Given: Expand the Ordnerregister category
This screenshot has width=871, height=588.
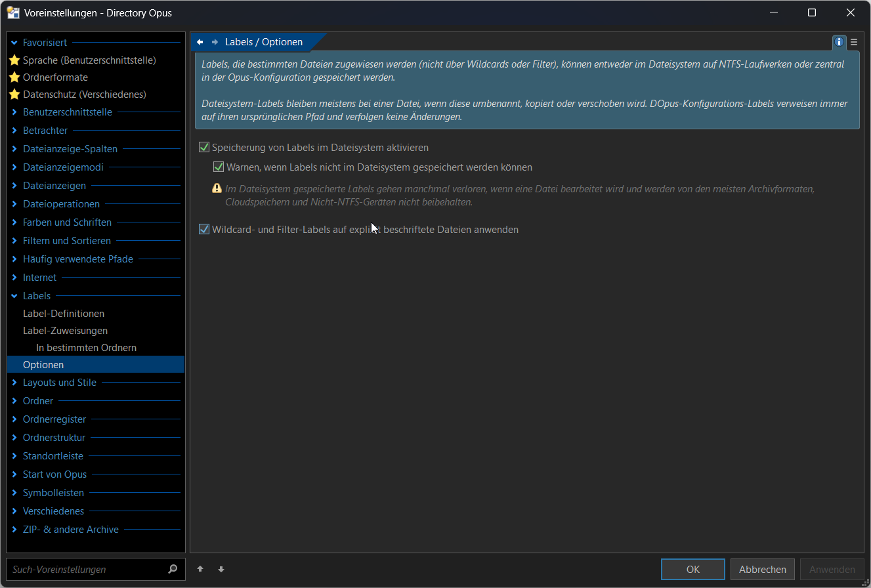Looking at the screenshot, I should click(x=14, y=419).
